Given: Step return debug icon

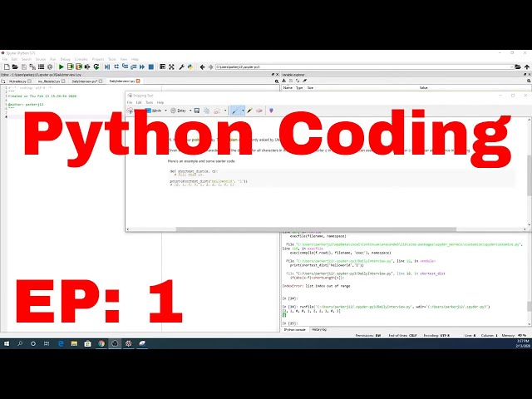Looking at the screenshot, I should coord(133,66).
